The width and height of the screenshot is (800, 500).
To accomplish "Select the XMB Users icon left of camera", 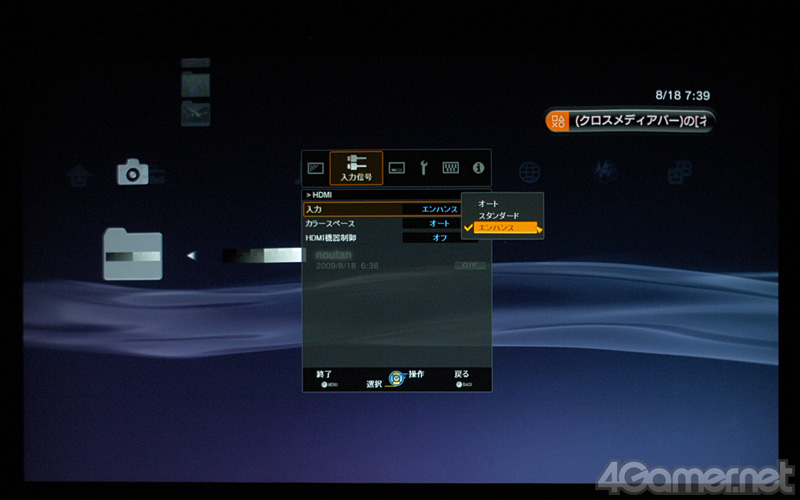I will (x=79, y=177).
